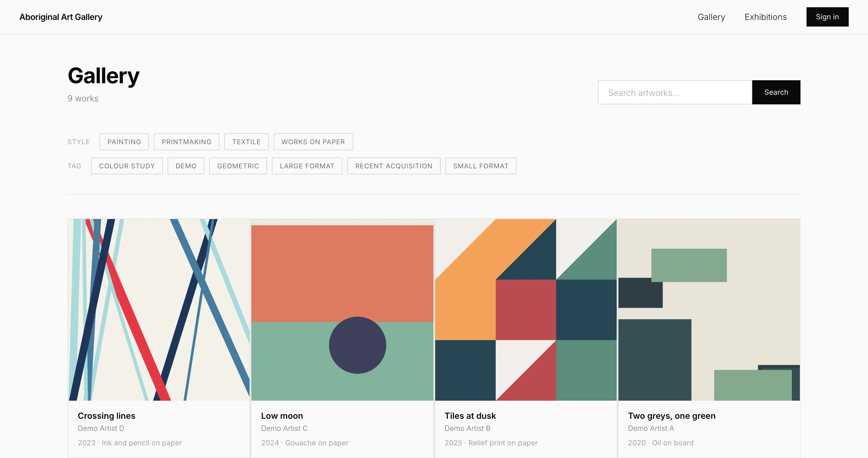Click '2025 · Relief print on paper'
The height and width of the screenshot is (458, 868).
[491, 443]
